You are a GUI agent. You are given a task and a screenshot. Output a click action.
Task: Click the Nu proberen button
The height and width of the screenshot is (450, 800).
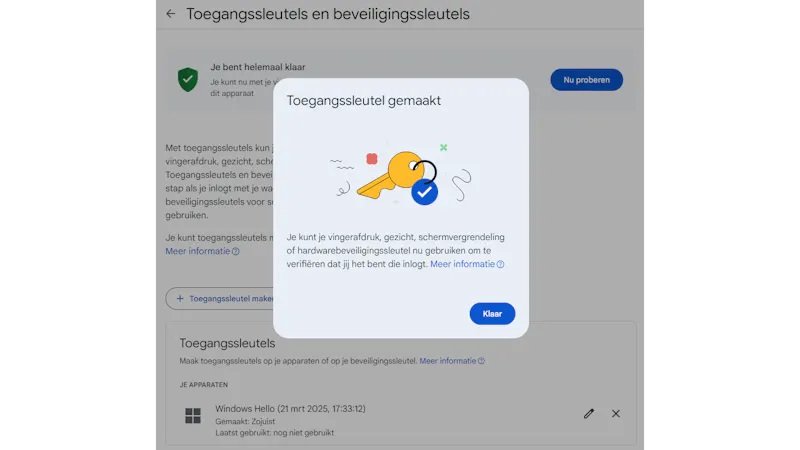586,80
